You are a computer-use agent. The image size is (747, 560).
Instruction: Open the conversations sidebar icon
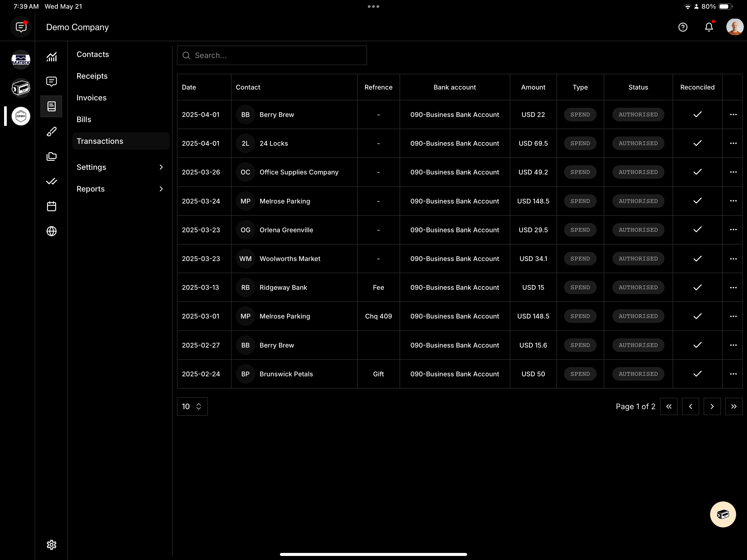51,81
